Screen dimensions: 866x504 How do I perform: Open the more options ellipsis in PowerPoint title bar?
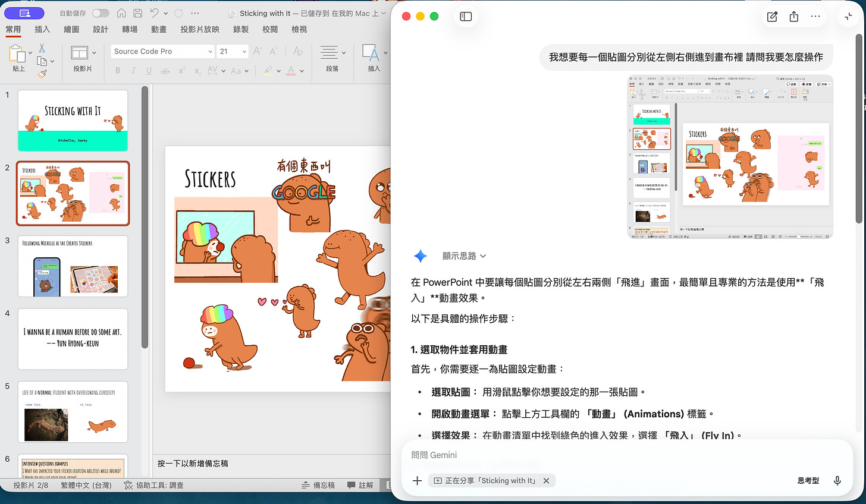195,13
